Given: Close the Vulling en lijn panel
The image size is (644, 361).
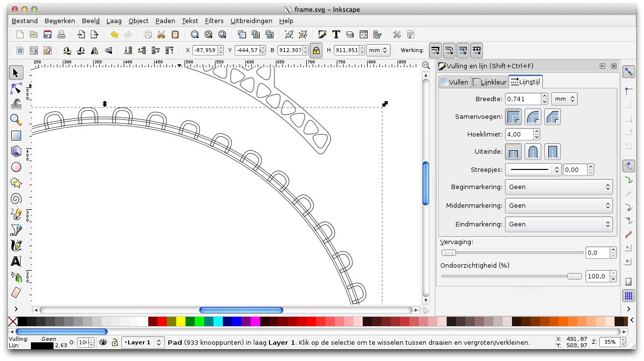Looking at the screenshot, I should point(614,66).
